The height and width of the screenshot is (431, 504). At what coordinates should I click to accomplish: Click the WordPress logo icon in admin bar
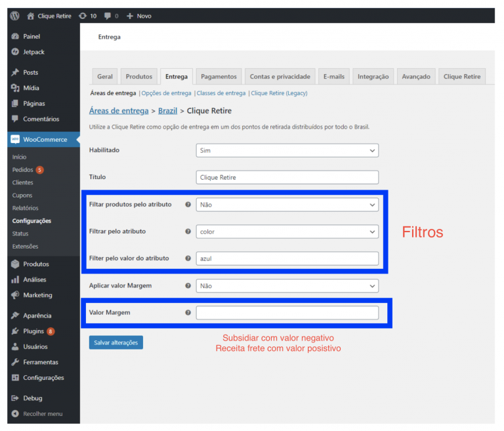[15, 16]
